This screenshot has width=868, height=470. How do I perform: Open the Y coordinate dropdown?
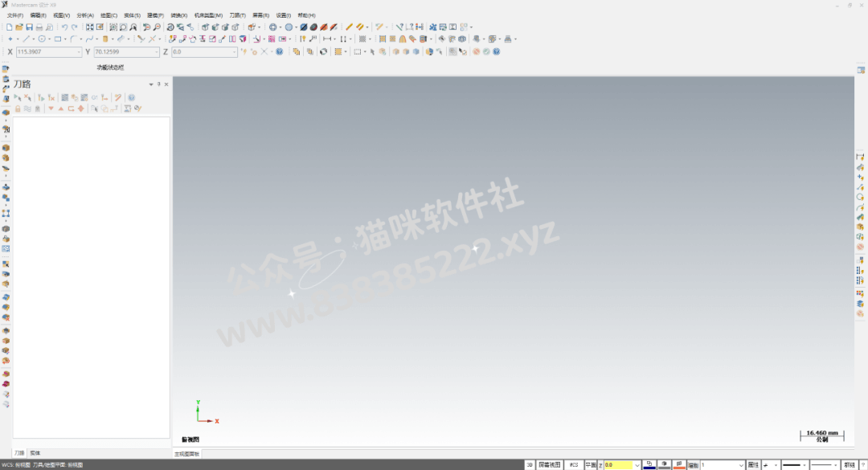click(x=156, y=51)
